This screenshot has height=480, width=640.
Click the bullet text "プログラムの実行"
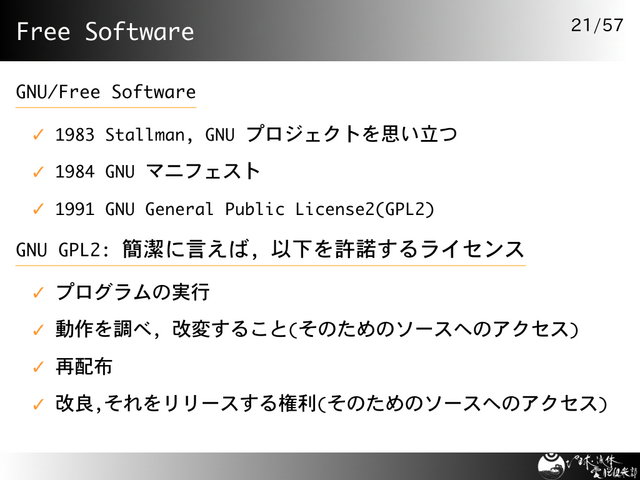[132, 293]
